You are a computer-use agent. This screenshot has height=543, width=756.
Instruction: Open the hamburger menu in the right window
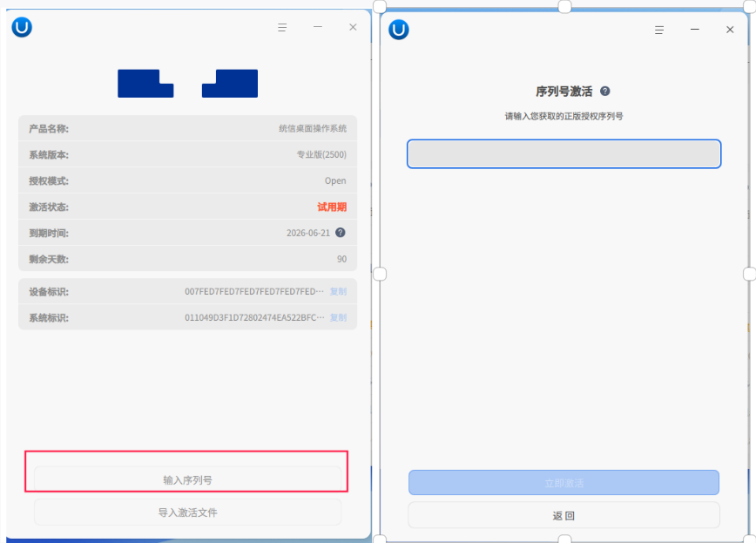pyautogui.click(x=659, y=30)
